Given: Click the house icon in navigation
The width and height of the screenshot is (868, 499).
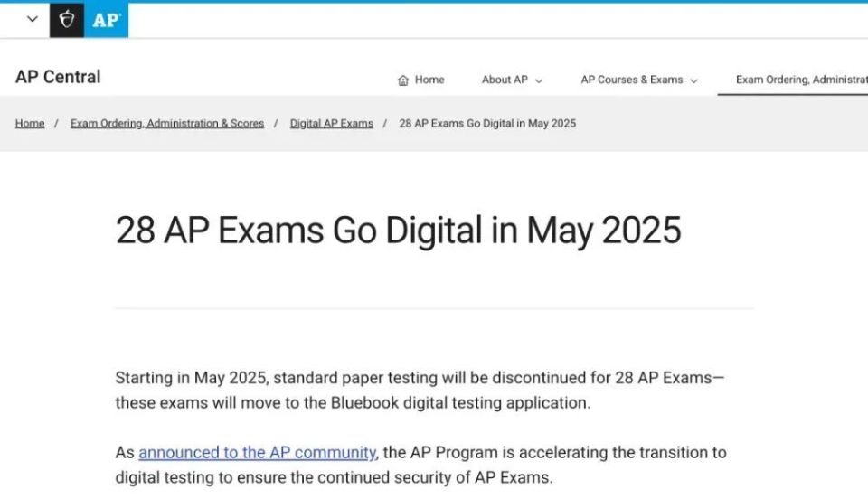Looking at the screenshot, I should (x=403, y=80).
